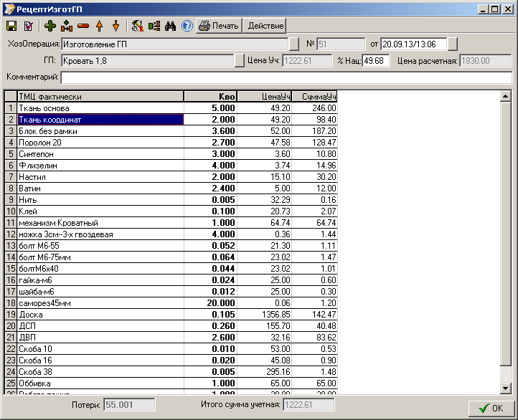This screenshot has width=518, height=420.
Task: Select the row шайба-м6
Action: [171, 292]
